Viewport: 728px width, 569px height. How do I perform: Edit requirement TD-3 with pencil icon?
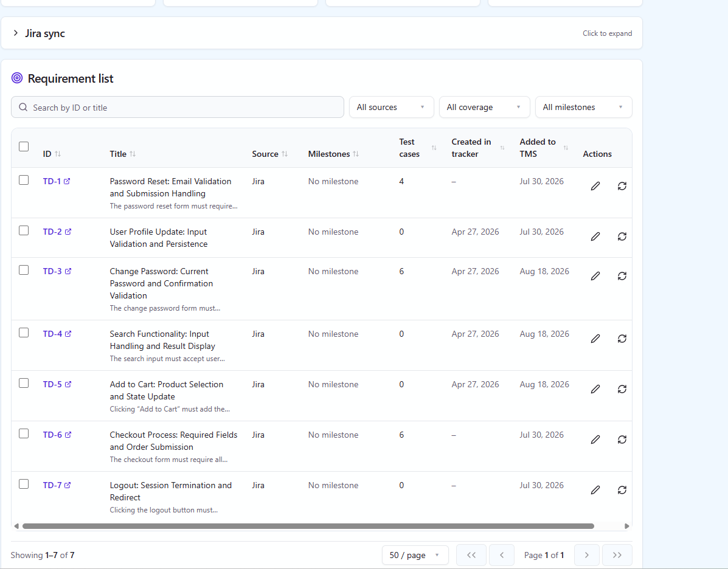click(x=595, y=276)
